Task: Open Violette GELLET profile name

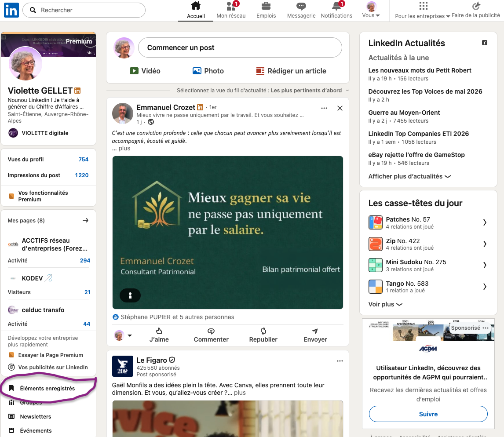Action: click(x=40, y=91)
